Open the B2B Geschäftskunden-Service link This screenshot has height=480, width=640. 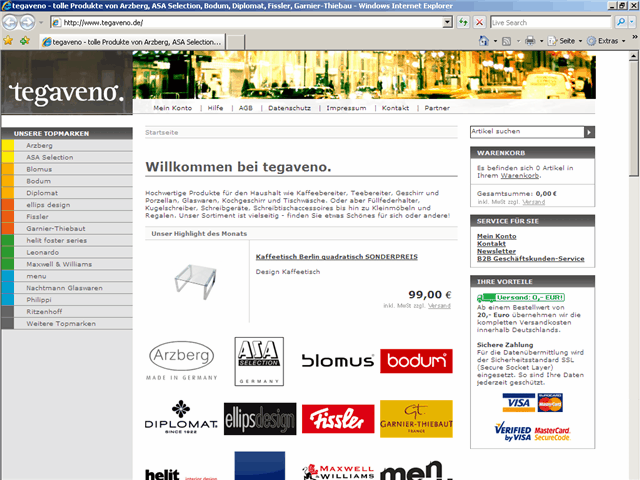point(531,258)
